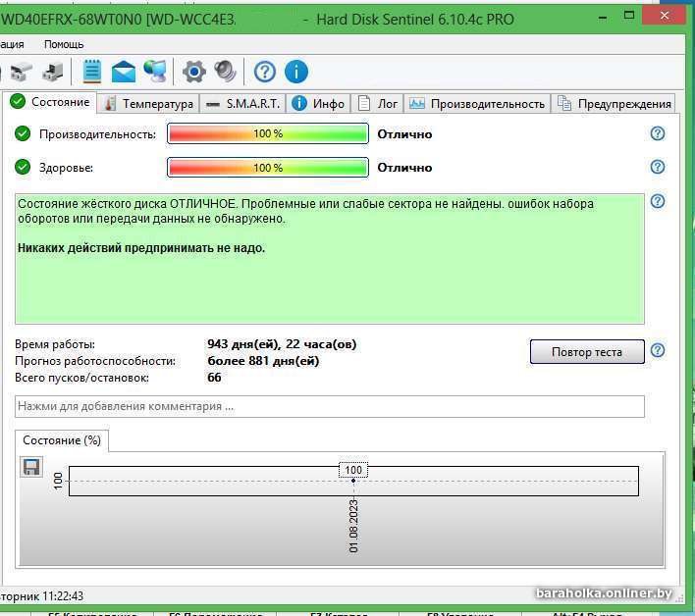
Task: Click the network drive toolbar icon
Action: (x=53, y=72)
